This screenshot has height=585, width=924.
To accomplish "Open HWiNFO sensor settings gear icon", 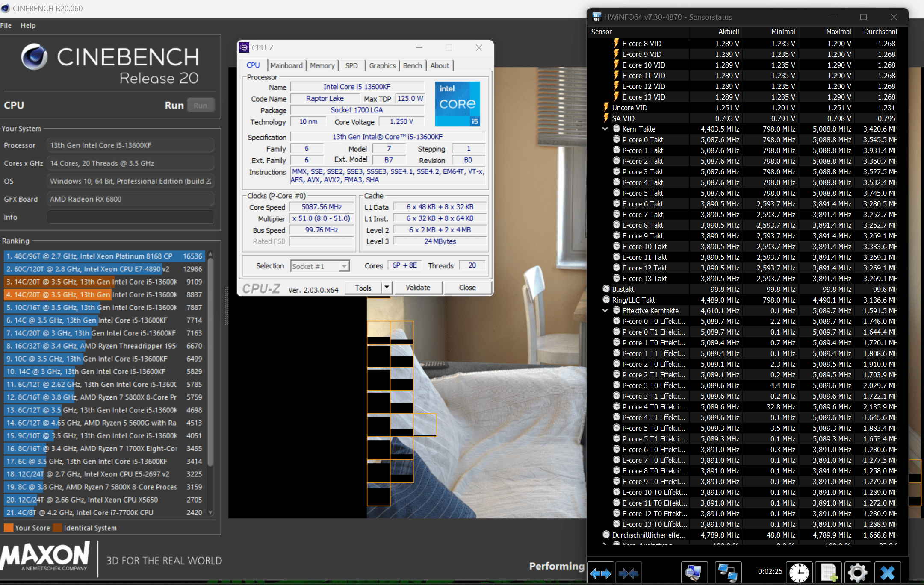I will point(857,573).
